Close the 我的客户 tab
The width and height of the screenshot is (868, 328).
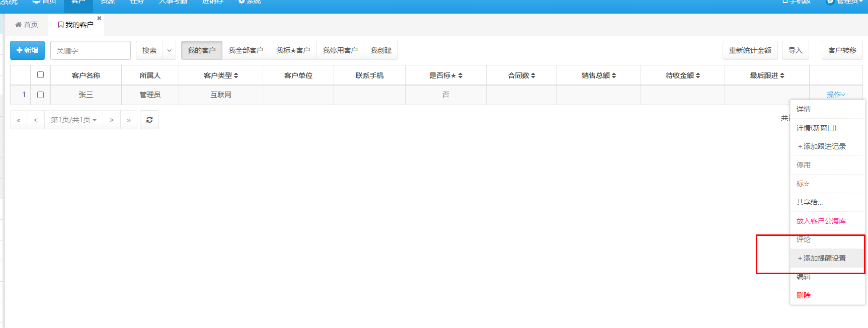click(x=99, y=18)
